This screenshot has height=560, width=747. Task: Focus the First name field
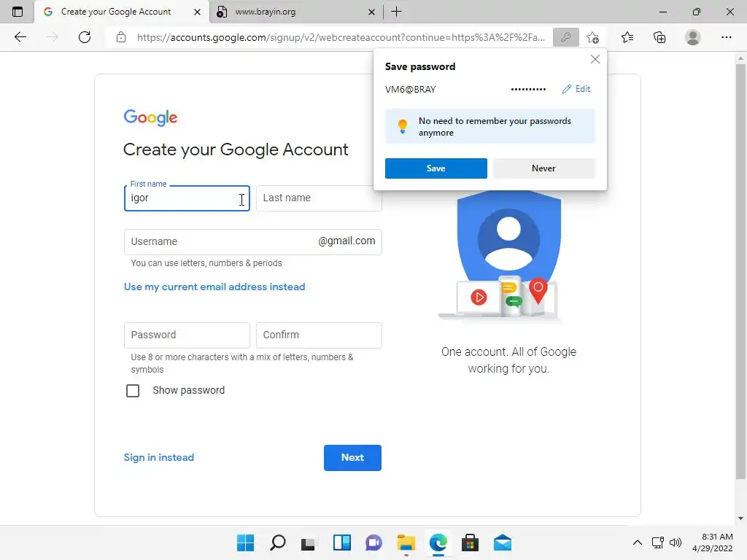pos(187,198)
